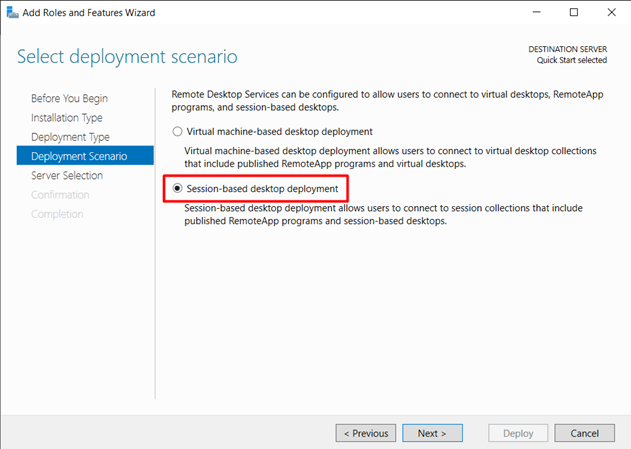Click the Previous button
The image size is (631, 449).
click(366, 433)
